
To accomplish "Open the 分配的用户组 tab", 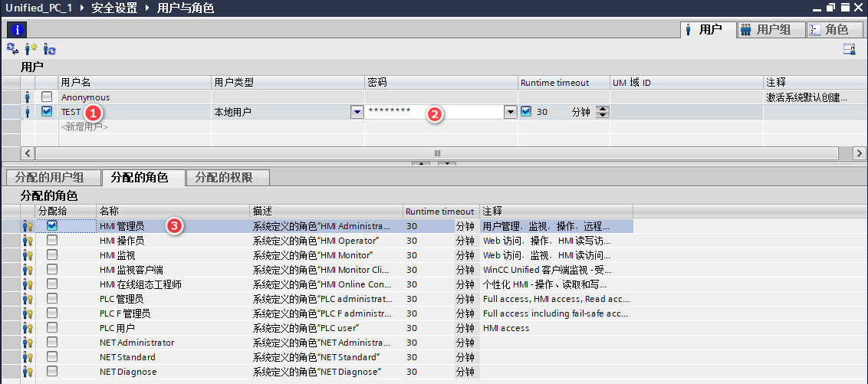I will click(x=52, y=178).
